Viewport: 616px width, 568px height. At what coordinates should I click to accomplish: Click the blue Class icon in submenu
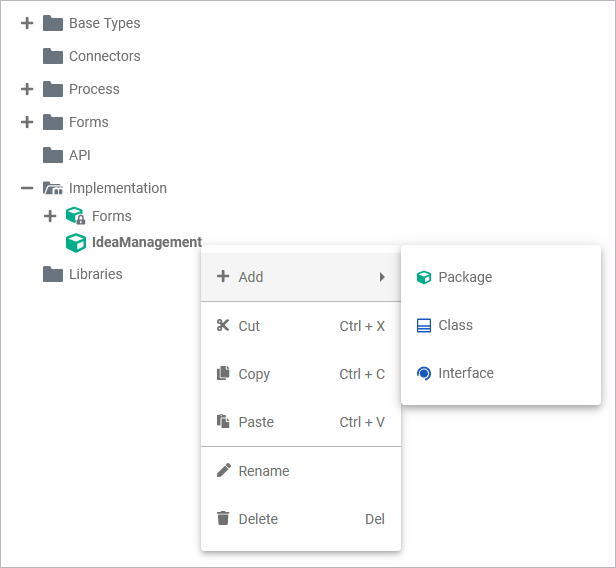pos(424,325)
